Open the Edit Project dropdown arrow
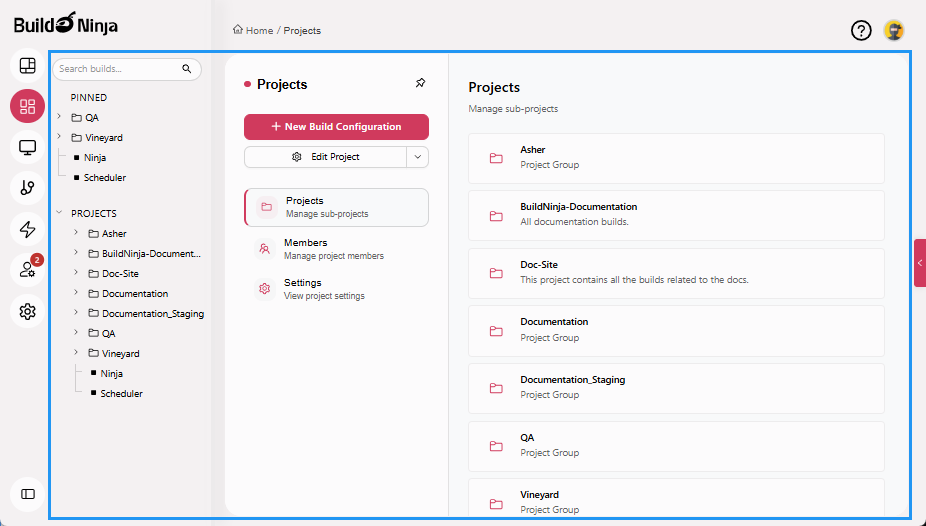 pyautogui.click(x=418, y=157)
